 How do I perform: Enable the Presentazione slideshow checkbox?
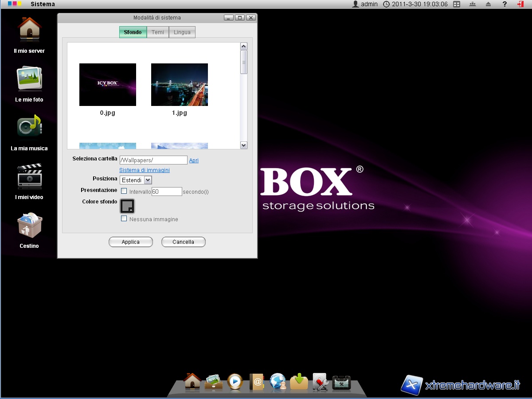124,191
